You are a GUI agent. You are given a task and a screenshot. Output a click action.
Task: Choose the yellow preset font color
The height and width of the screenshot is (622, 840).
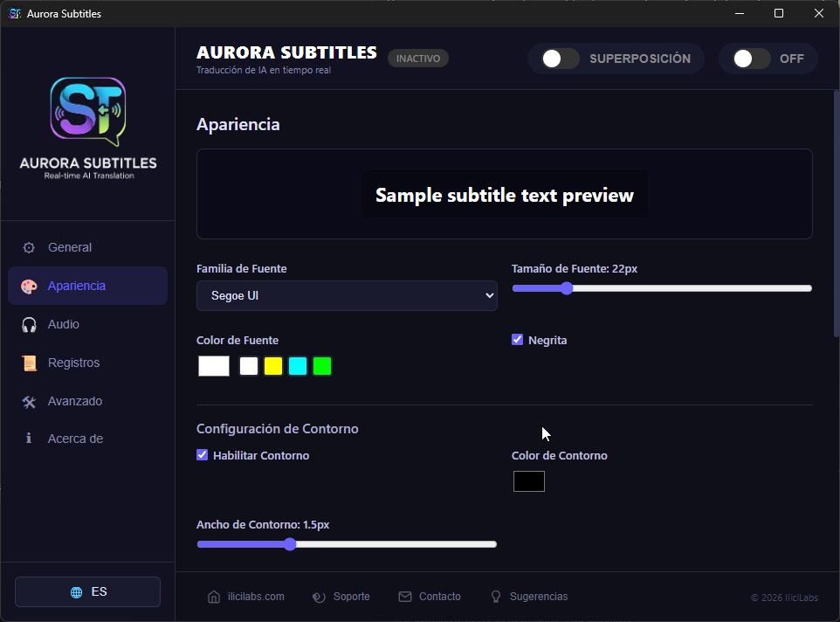(x=273, y=366)
